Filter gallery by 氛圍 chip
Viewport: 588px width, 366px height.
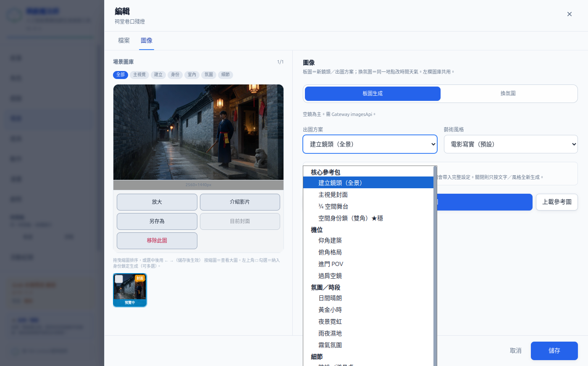209,75
